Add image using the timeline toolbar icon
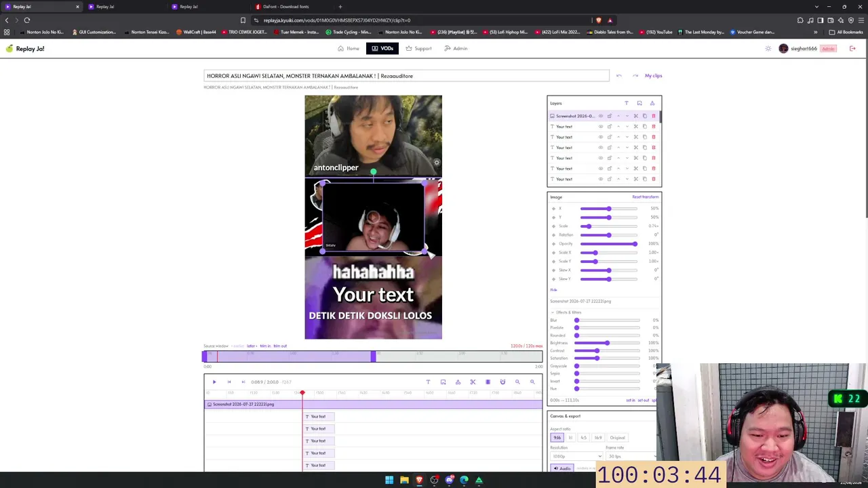This screenshot has height=488, width=868. (443, 382)
